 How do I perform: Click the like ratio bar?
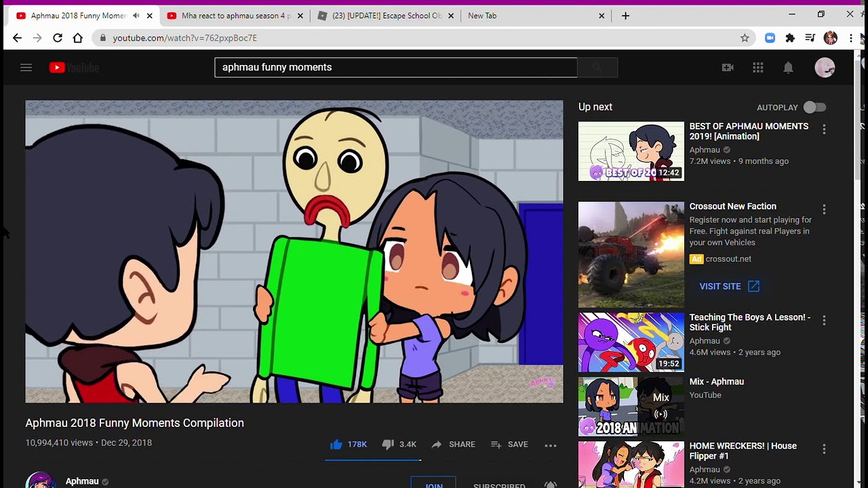[373, 460]
